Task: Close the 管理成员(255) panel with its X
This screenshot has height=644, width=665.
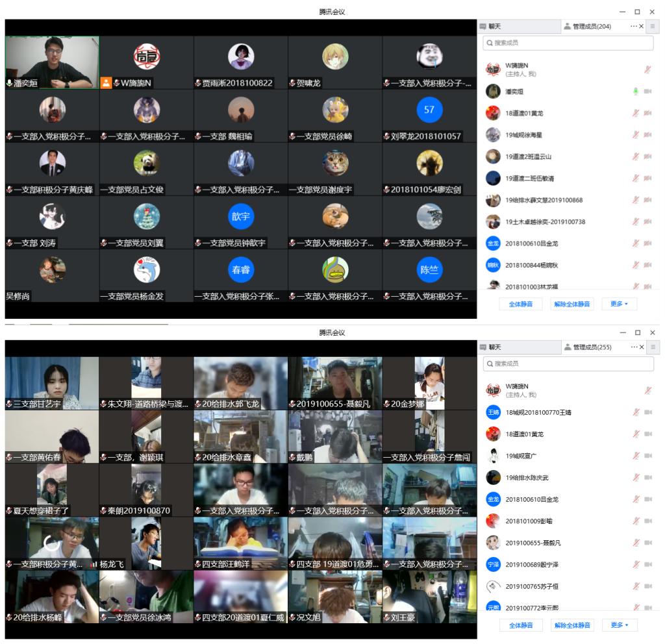Action: [642, 347]
